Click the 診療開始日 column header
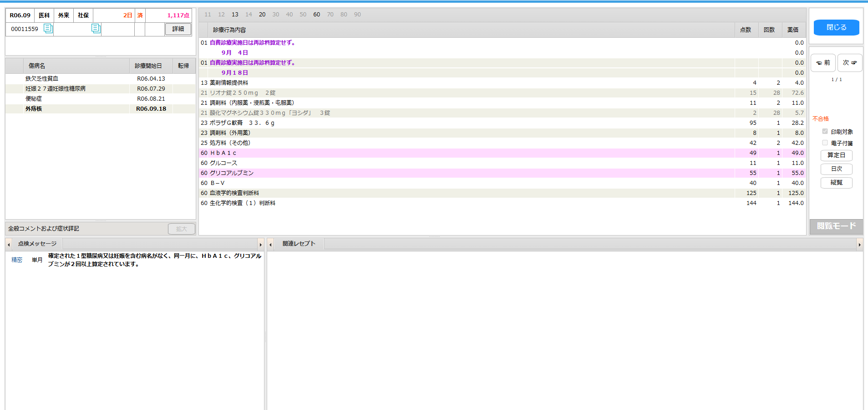The image size is (868, 410). tap(151, 66)
